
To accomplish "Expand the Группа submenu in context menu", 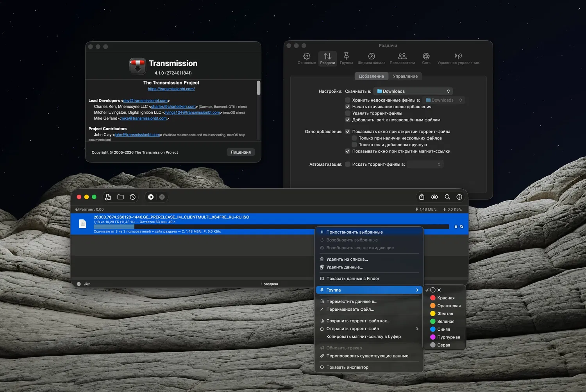I will click(x=369, y=290).
